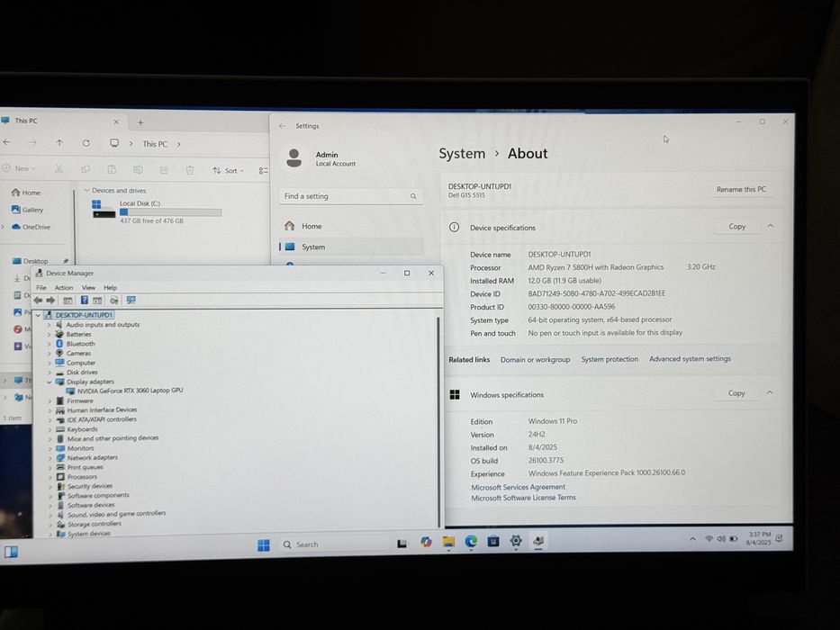Open Help menu in Device Manager

[111, 288]
